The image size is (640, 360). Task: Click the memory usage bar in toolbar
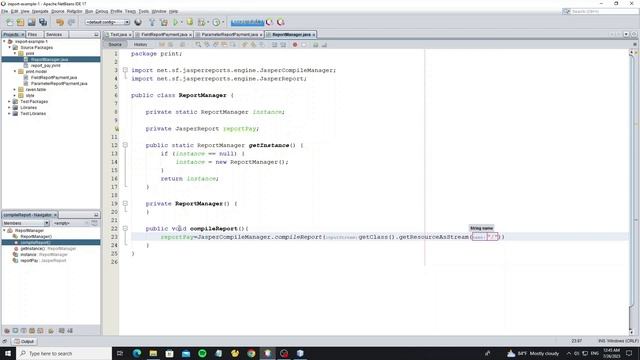247,22
